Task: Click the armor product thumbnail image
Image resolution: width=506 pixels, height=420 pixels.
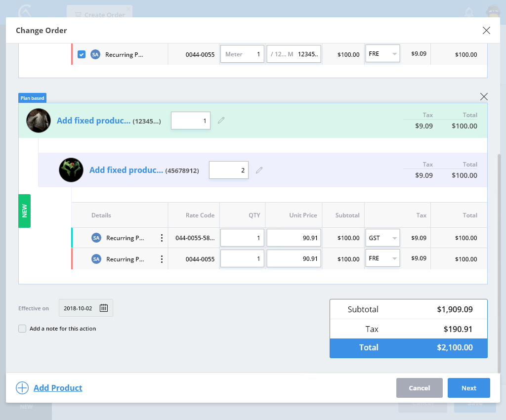Action: (39, 121)
